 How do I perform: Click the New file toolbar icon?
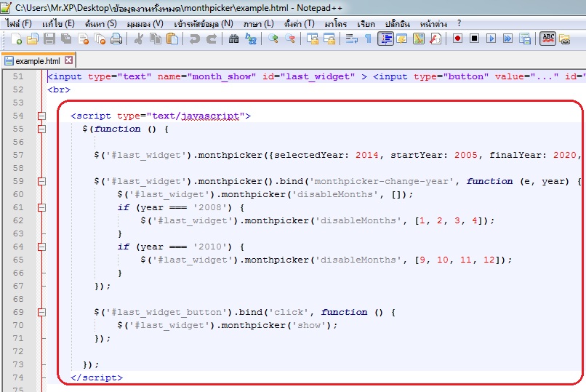point(17,39)
